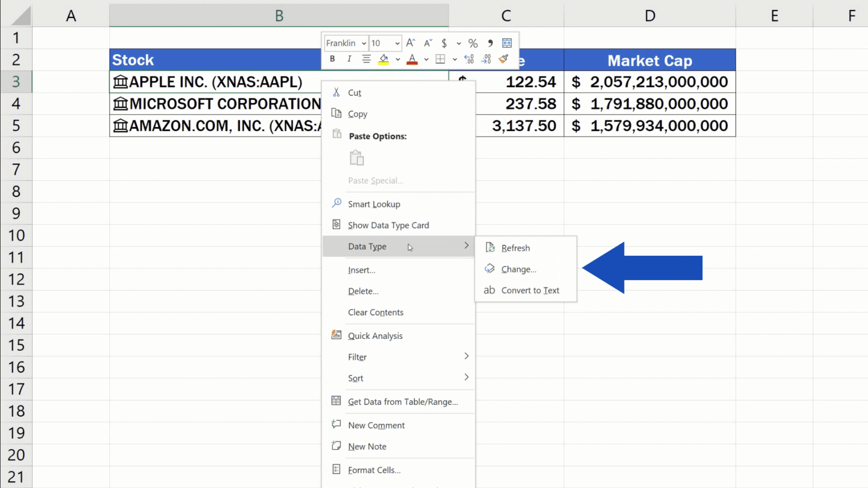Click the Increase Decimal icon
Screen dimensions: 868x488
point(469,59)
